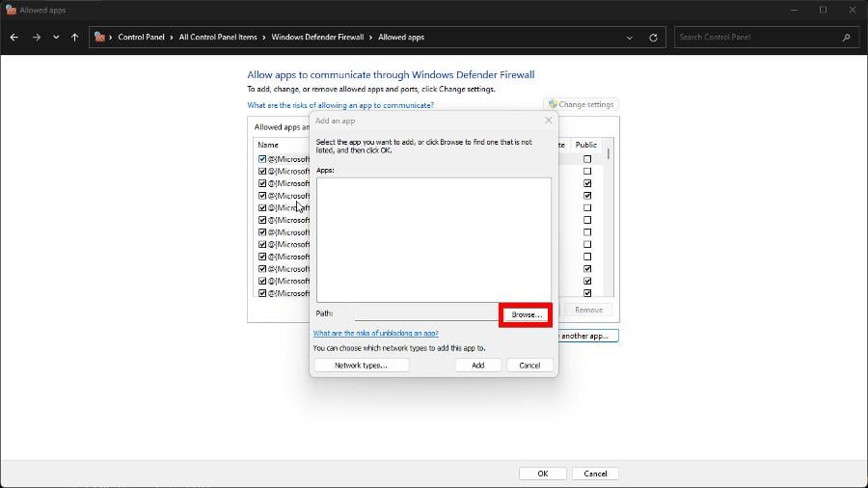
Task: Expand the chevron after Control Panel breadcrumb
Action: [x=172, y=37]
